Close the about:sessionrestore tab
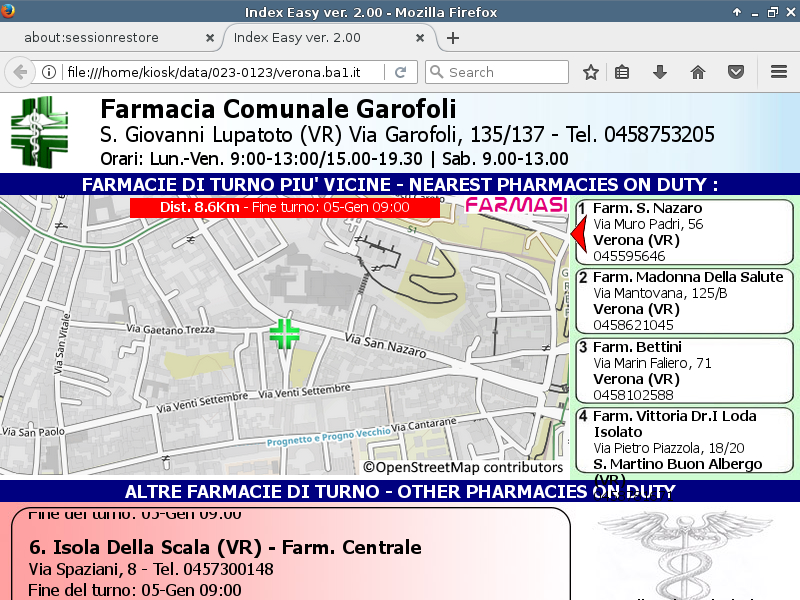800x600 pixels. click(209, 38)
